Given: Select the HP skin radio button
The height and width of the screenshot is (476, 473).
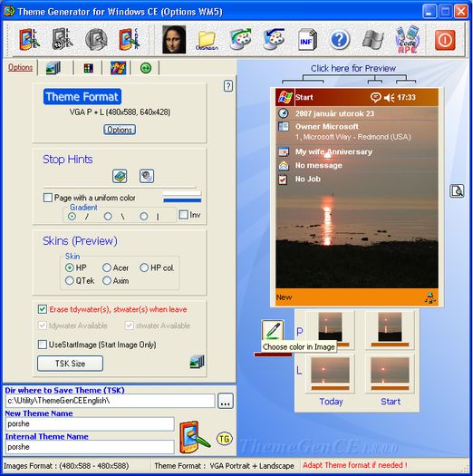Looking at the screenshot, I should pyautogui.click(x=70, y=267).
